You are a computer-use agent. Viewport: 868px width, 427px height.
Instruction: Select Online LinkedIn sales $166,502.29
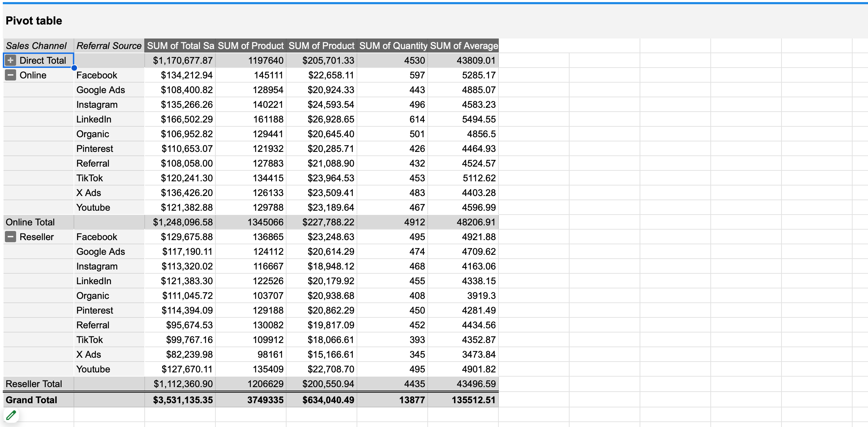(180, 119)
